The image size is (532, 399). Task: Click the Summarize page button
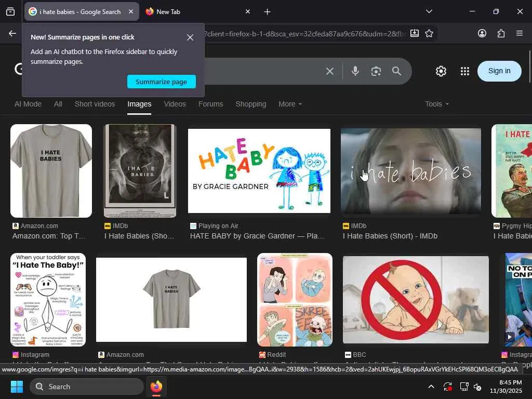pyautogui.click(x=162, y=82)
